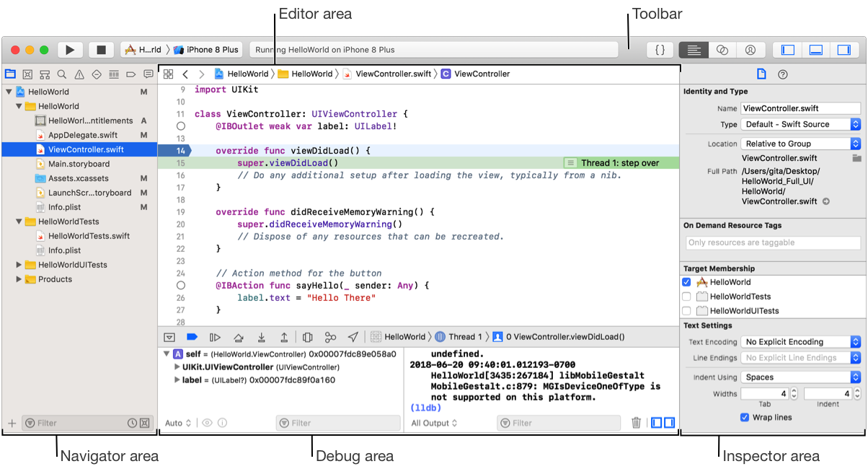868x469 pixels.
Task: Check HelloWorldUITests target membership
Action: point(686,311)
